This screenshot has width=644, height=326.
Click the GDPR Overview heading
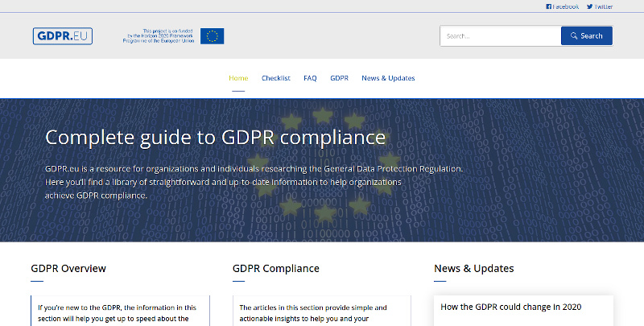click(x=68, y=268)
